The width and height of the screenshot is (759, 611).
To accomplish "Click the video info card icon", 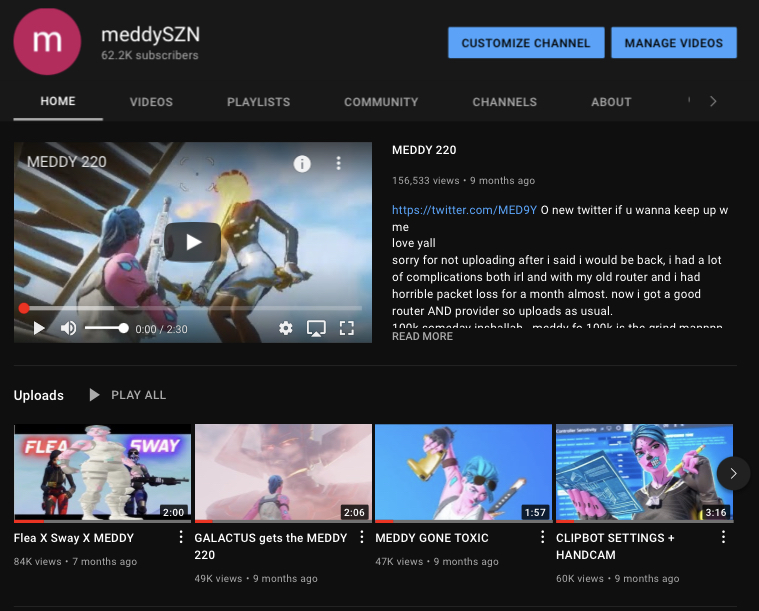I will pyautogui.click(x=302, y=163).
